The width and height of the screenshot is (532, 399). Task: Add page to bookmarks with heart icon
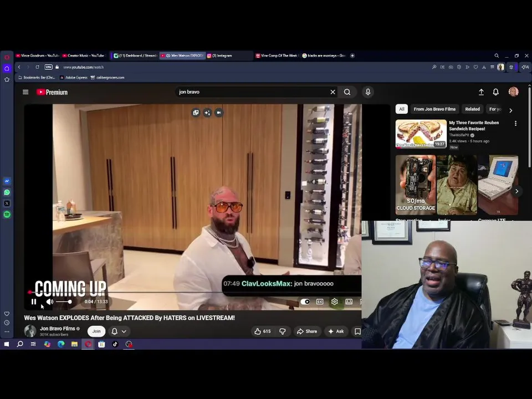click(475, 67)
